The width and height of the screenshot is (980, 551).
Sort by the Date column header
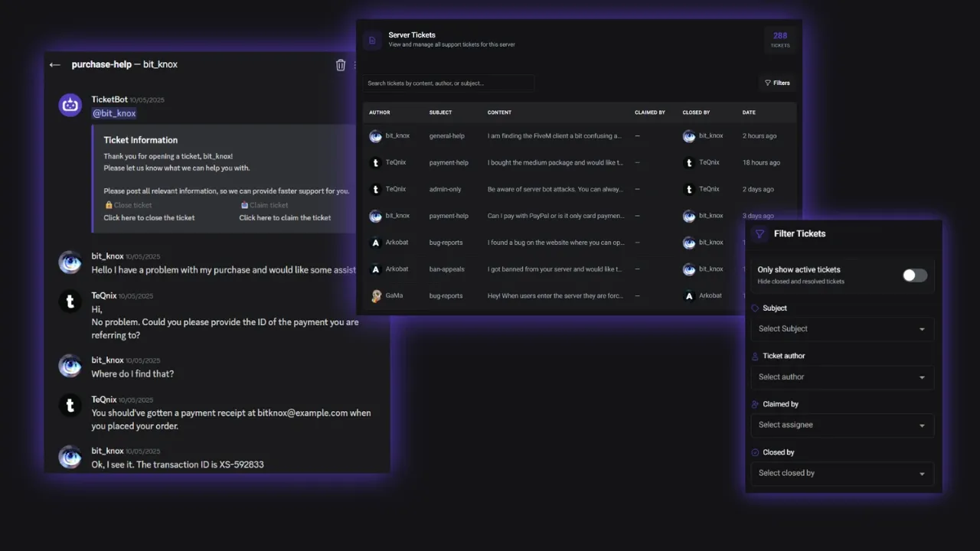749,112
